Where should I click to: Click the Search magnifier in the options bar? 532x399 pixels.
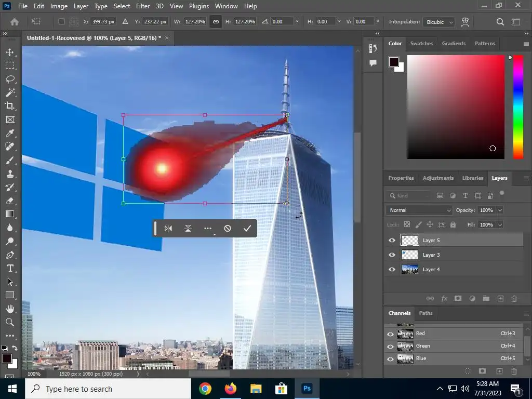pos(500,22)
